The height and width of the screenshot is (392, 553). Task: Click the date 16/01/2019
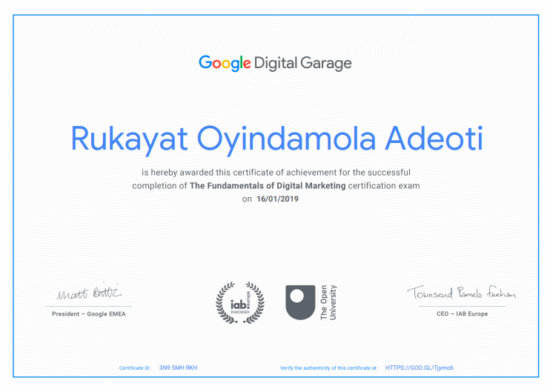(277, 199)
